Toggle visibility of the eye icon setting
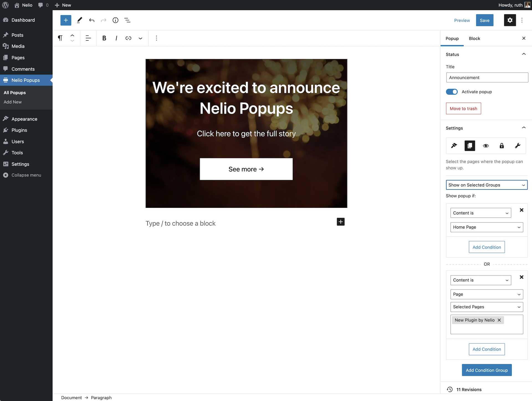The image size is (532, 401). [486, 145]
